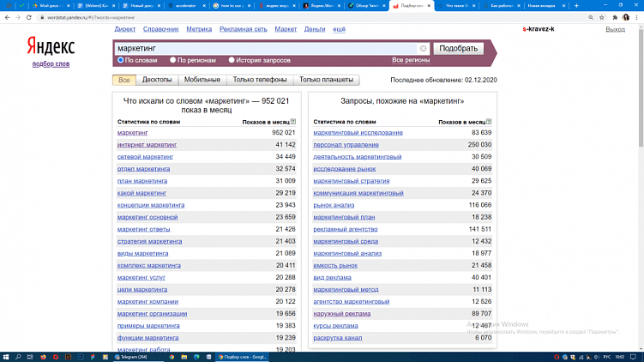Click the Yandex logo
This screenshot has height=362, width=644.
pos(51,45)
